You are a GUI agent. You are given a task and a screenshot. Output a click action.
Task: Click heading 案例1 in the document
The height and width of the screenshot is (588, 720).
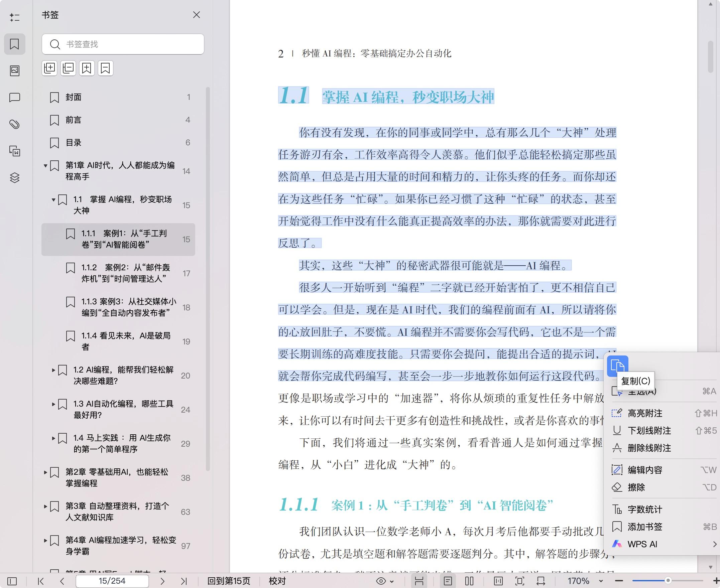(x=416, y=505)
